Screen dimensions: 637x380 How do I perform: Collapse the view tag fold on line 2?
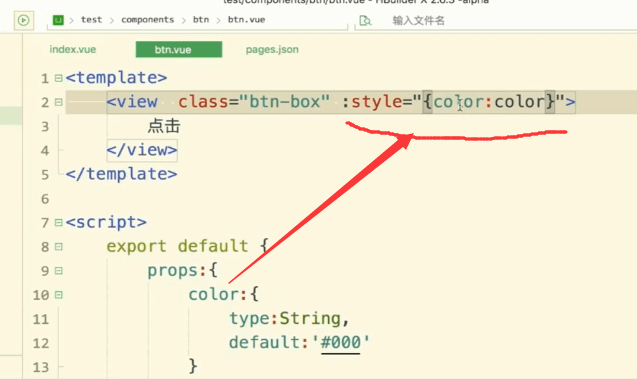pos(58,102)
